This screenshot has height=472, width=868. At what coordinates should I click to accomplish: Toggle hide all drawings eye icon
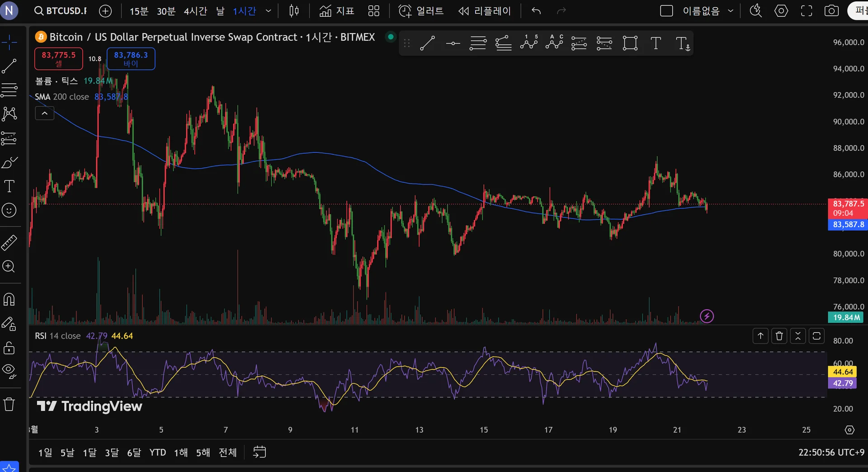[x=9, y=371]
